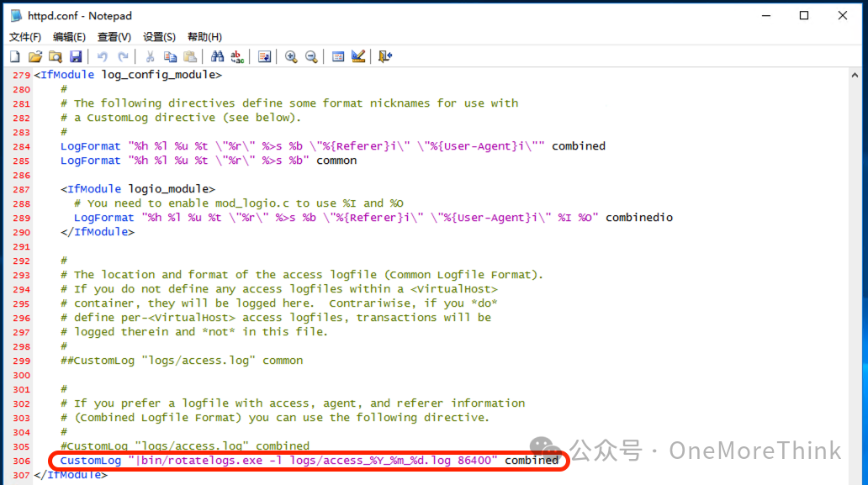Paste from clipboard toolbar icon
868x485 pixels.
click(x=190, y=56)
